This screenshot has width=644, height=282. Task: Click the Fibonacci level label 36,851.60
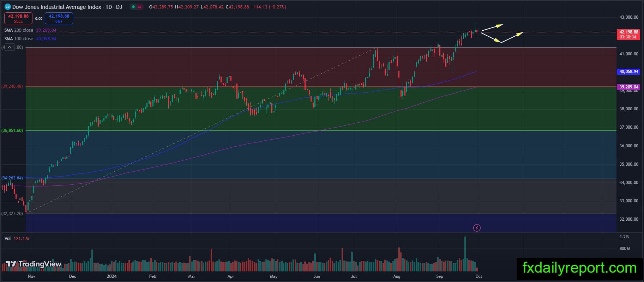click(x=12, y=130)
